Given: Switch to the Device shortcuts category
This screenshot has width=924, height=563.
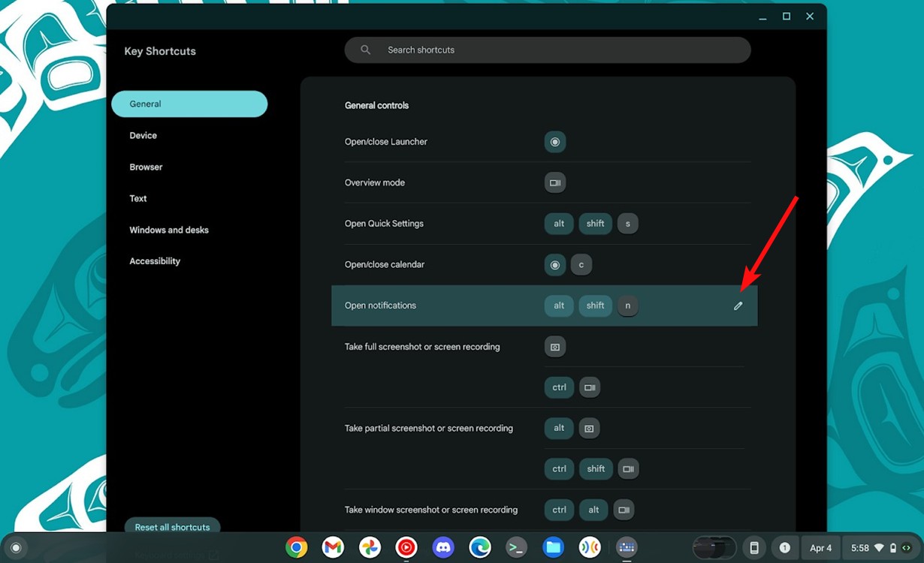Looking at the screenshot, I should click(143, 135).
